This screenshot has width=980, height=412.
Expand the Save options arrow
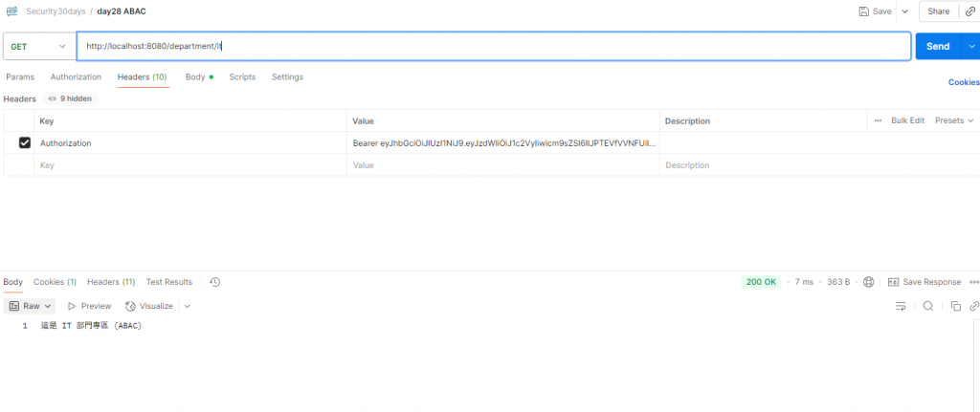tap(905, 11)
